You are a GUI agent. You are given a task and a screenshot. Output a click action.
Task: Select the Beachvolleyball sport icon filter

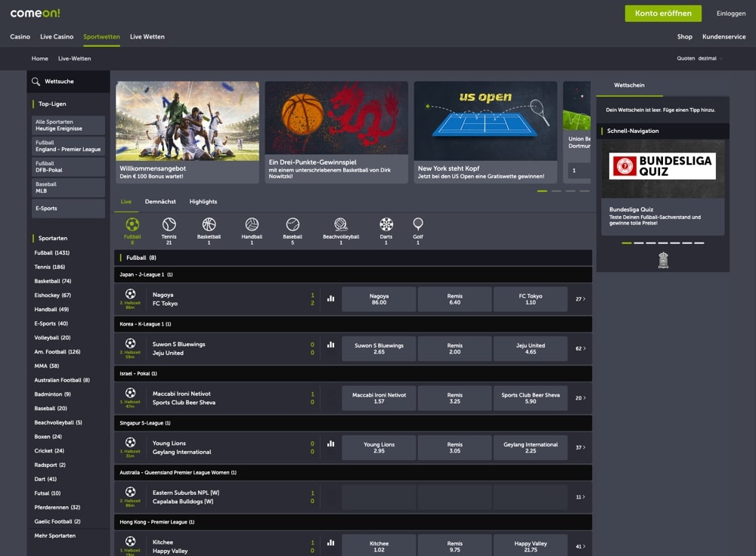coord(341,230)
